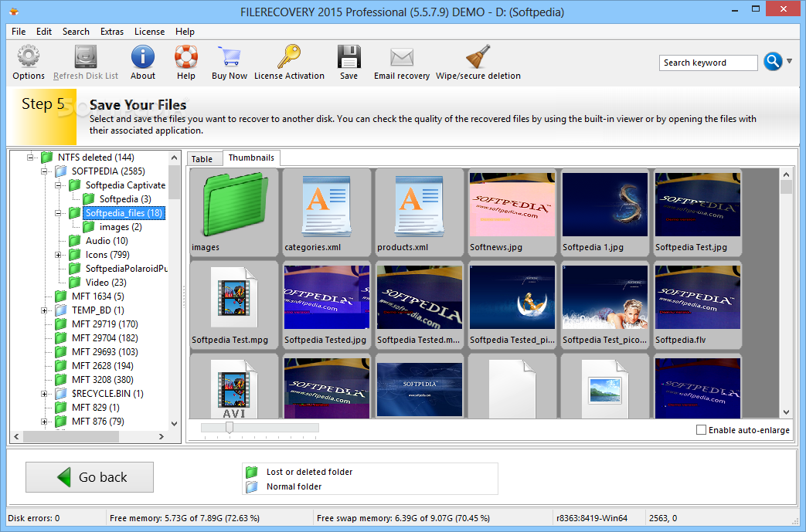Collapse the Softpedia_files (18) node

coord(58,212)
